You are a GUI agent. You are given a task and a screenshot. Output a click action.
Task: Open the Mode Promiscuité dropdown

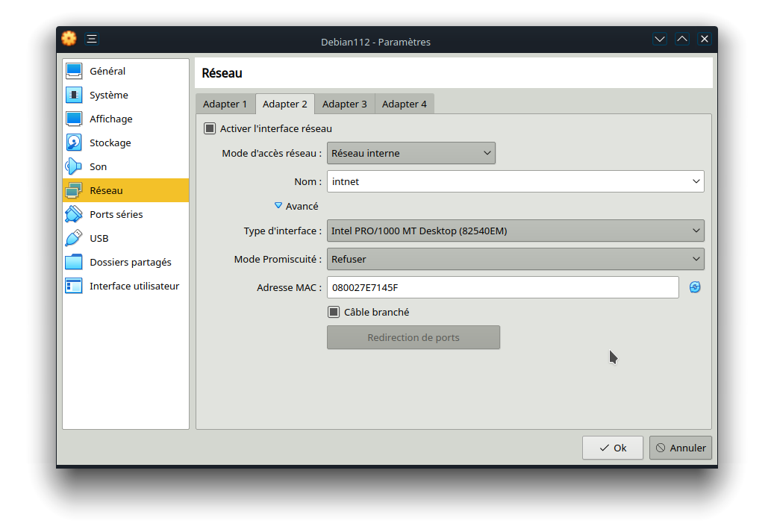515,259
